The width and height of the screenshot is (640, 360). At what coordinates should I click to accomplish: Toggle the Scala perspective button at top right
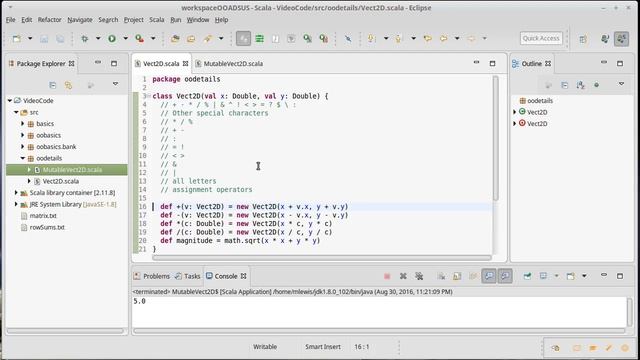622,39
